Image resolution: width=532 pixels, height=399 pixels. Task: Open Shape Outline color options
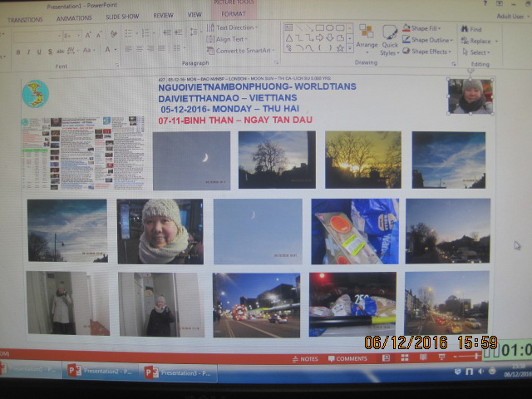[427, 40]
